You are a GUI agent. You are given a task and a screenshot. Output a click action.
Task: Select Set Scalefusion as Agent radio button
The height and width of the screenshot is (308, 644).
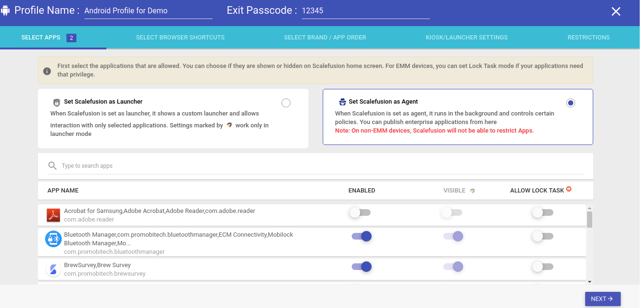click(x=570, y=103)
